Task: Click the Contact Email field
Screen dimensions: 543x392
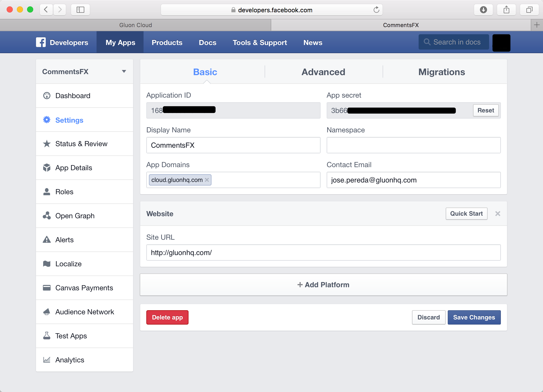Action: 414,180
